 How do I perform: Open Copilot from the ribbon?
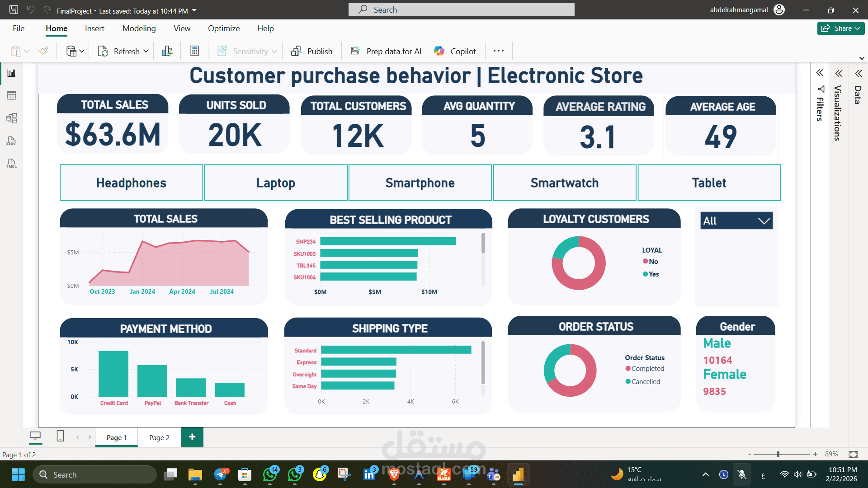click(x=455, y=51)
